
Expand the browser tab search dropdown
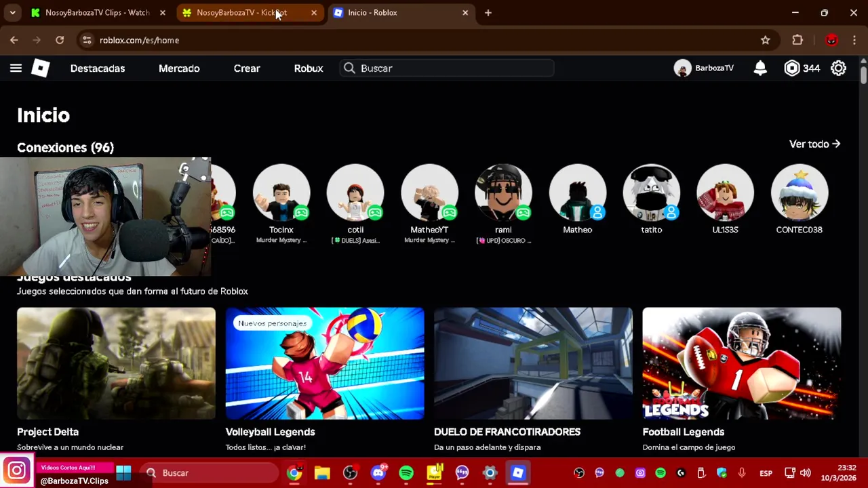pyautogui.click(x=12, y=12)
